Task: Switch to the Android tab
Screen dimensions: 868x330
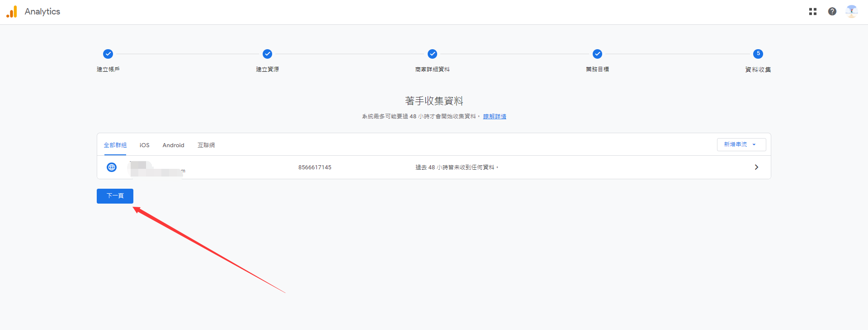Action: (173, 145)
